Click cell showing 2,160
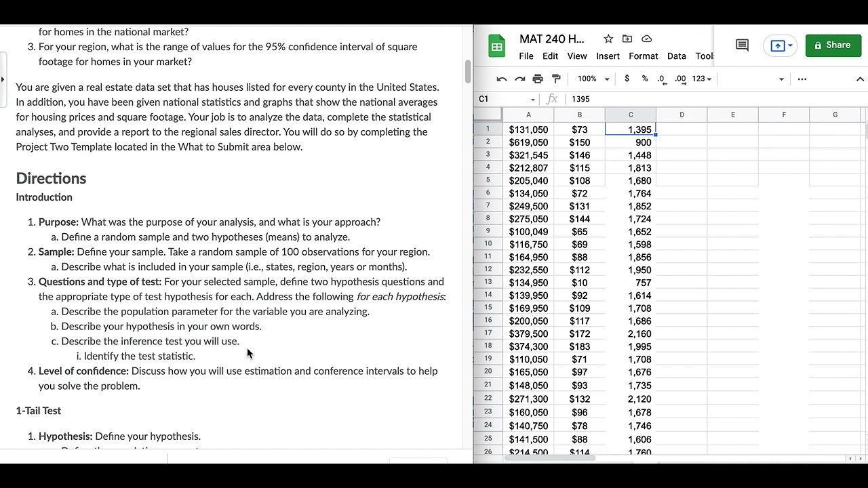Screen dimensions: 868x488 631,333
